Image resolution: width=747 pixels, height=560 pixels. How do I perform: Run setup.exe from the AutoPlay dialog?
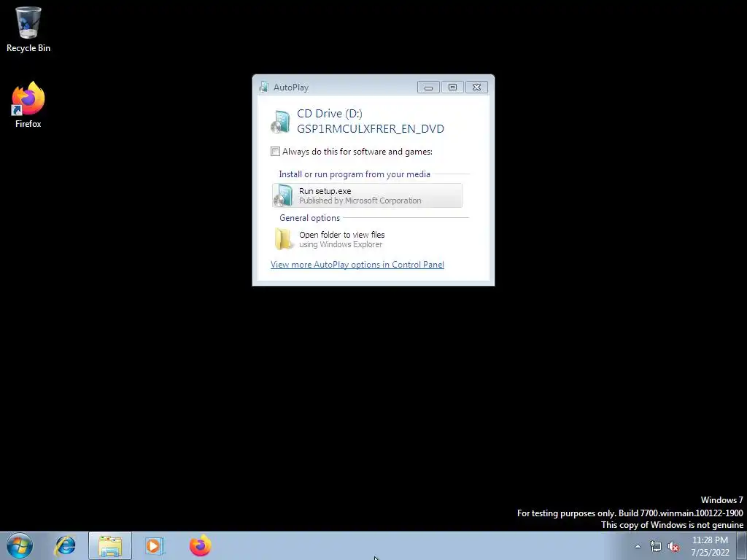click(x=367, y=195)
